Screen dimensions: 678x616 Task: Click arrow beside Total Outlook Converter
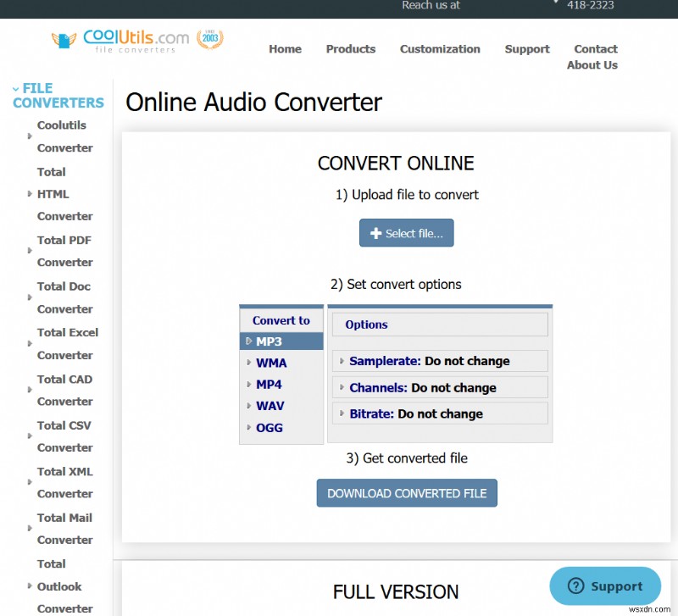(30, 585)
